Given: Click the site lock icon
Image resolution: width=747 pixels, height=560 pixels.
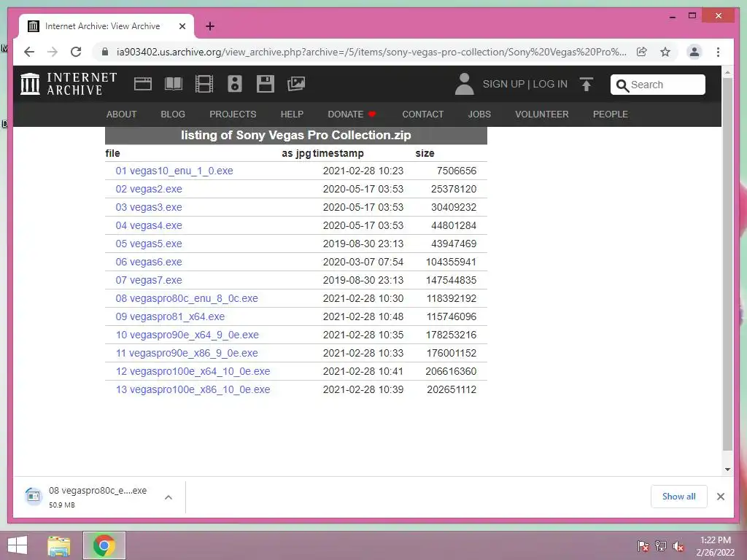Looking at the screenshot, I should (105, 52).
